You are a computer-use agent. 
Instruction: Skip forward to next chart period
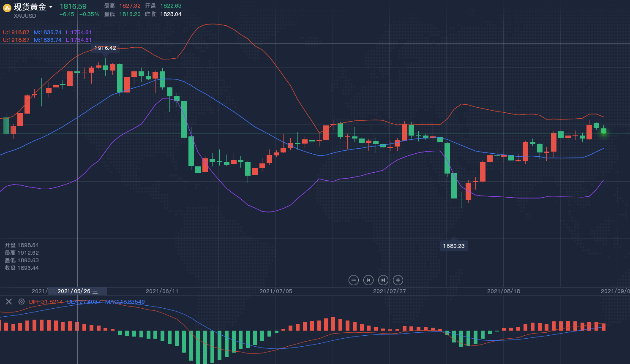click(x=383, y=280)
